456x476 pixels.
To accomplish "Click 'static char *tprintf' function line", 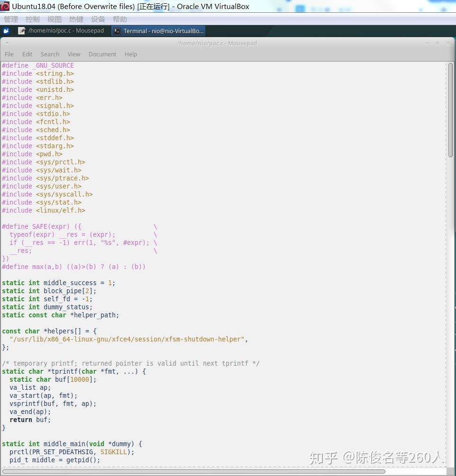I will click(74, 372).
